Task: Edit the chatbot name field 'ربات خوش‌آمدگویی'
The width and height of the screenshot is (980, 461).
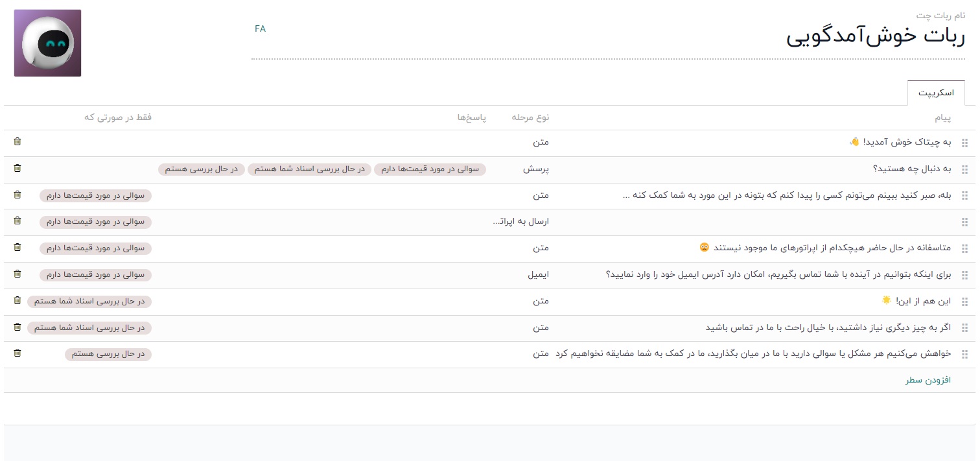Action: pyautogui.click(x=608, y=36)
